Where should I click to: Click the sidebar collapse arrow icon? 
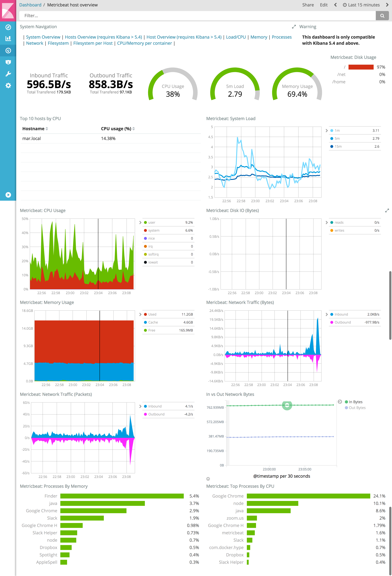click(x=8, y=195)
